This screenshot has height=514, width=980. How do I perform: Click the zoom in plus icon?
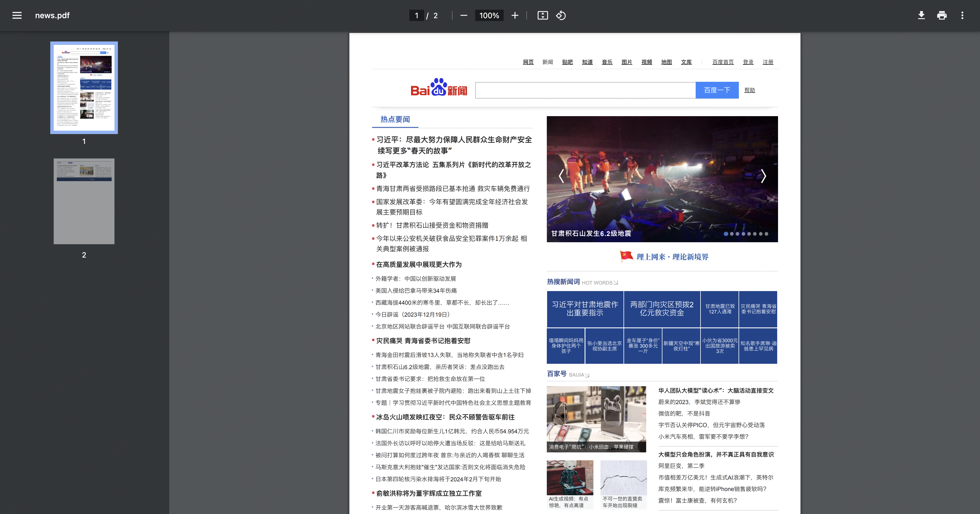click(x=514, y=16)
